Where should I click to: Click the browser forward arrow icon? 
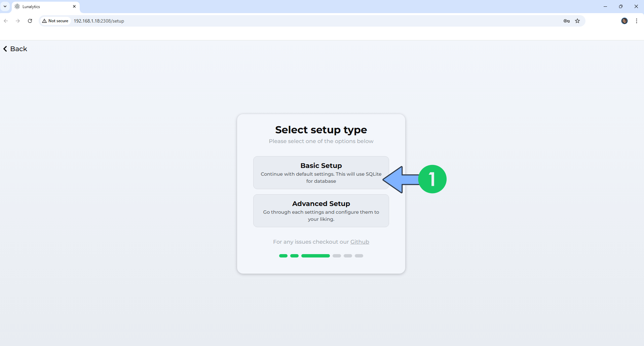point(18,21)
